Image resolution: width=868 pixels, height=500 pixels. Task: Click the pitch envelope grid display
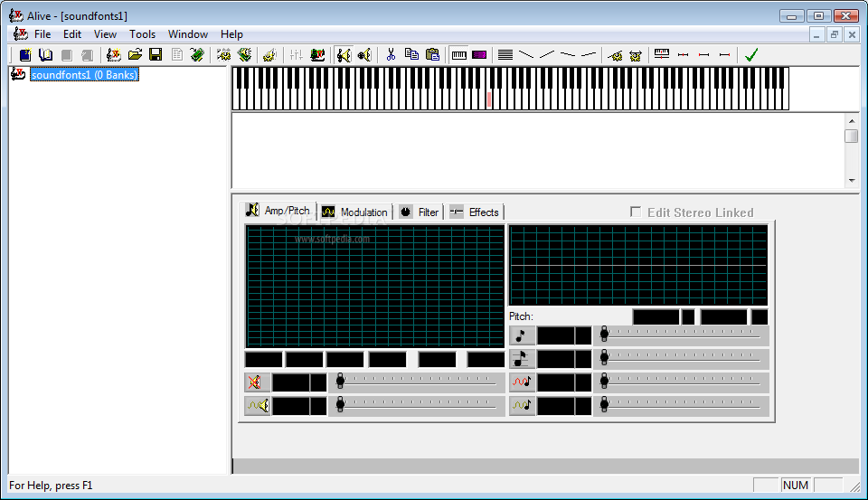coord(638,265)
